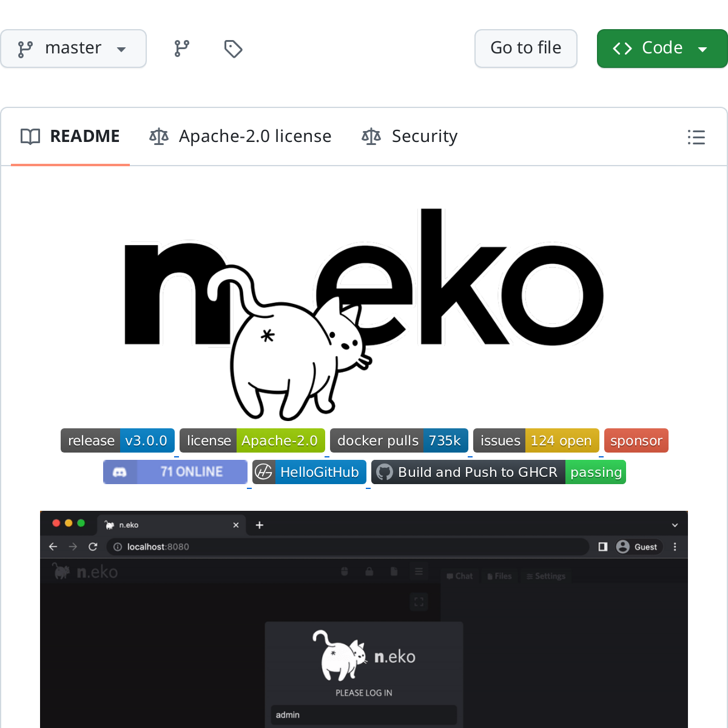
Task: Click the sponsor badge
Action: point(636,440)
